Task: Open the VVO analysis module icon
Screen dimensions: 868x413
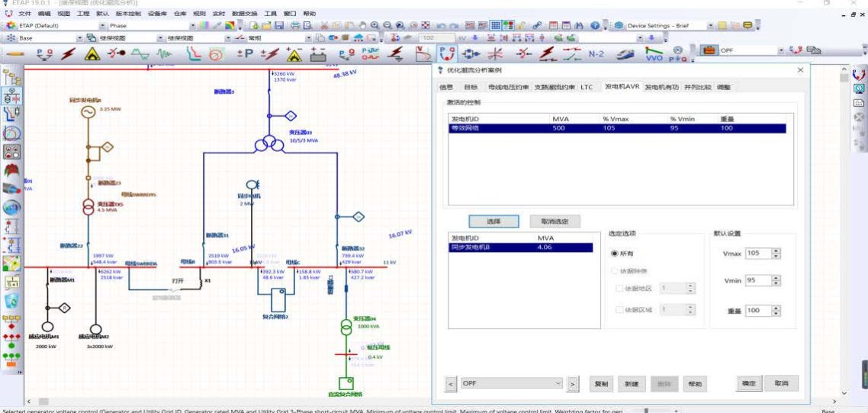Action: pos(654,53)
